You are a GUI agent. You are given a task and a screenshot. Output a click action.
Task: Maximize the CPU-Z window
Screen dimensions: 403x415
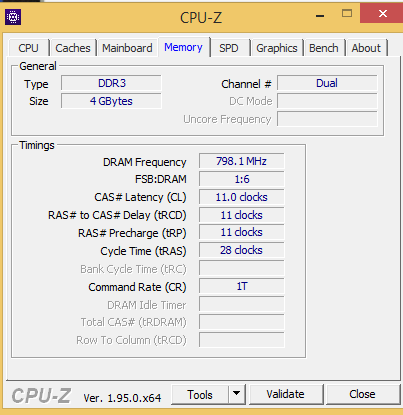coord(347,14)
